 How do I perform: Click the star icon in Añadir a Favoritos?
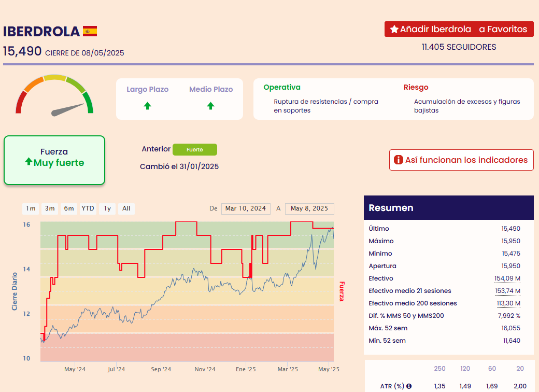[394, 29]
